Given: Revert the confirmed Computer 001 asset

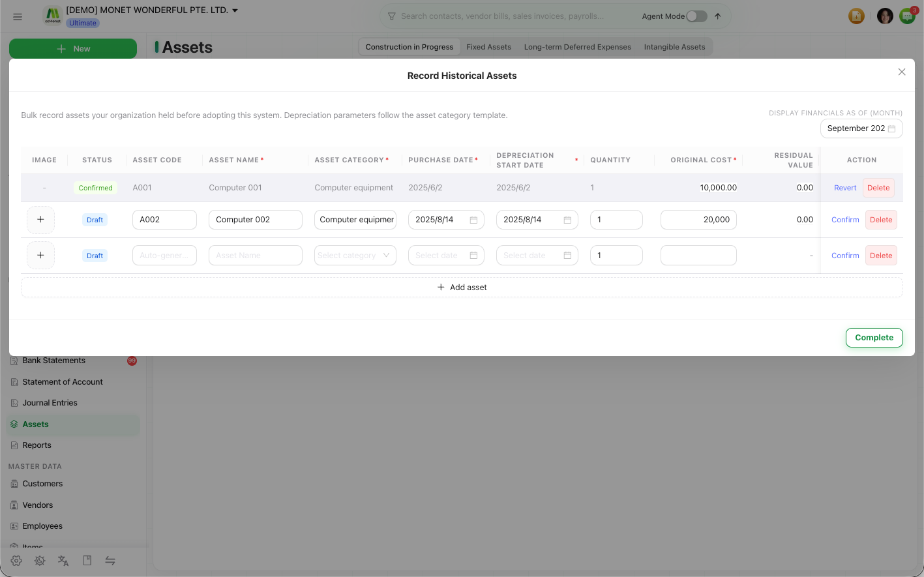Looking at the screenshot, I should [x=845, y=188].
